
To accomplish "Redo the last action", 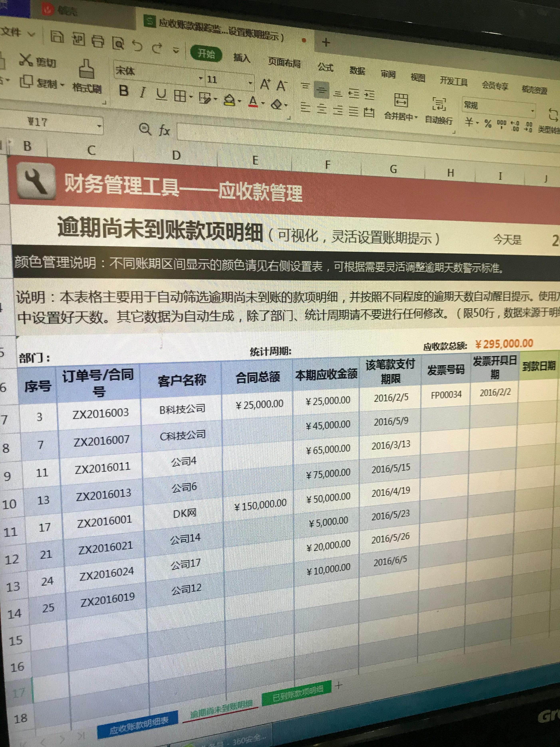I will [x=157, y=48].
